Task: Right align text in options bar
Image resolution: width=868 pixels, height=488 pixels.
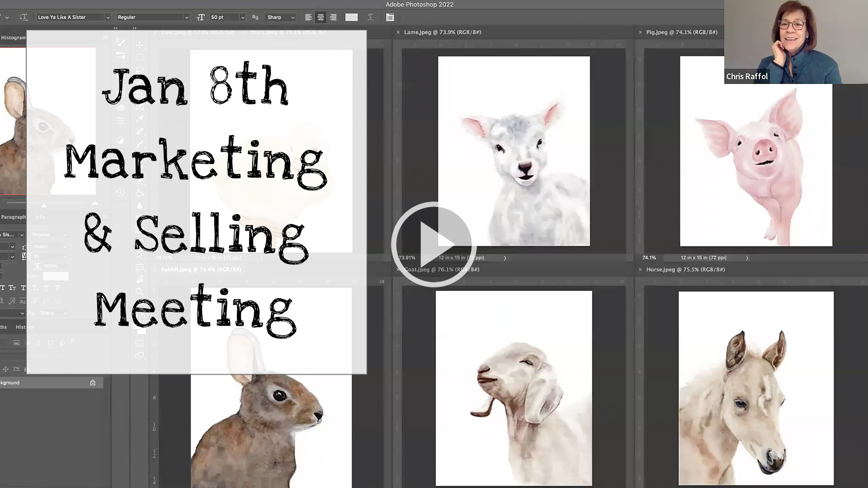Action: [x=333, y=17]
